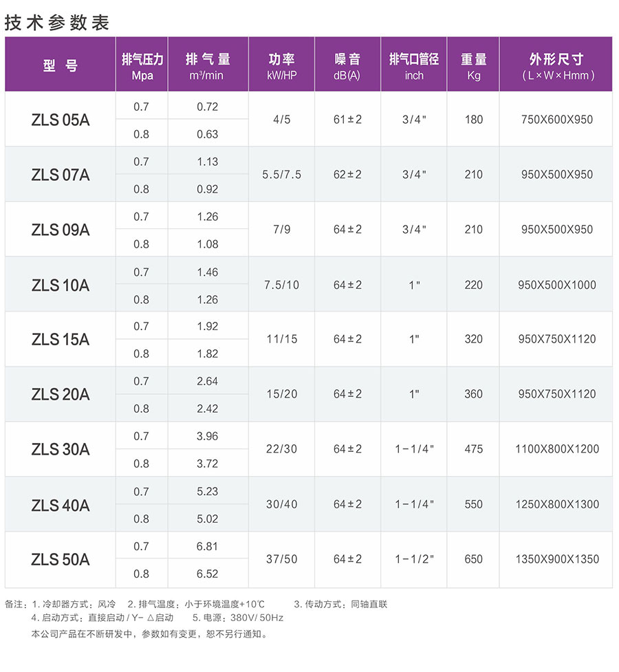Select the 外形尺寸 column header

[x=556, y=66]
